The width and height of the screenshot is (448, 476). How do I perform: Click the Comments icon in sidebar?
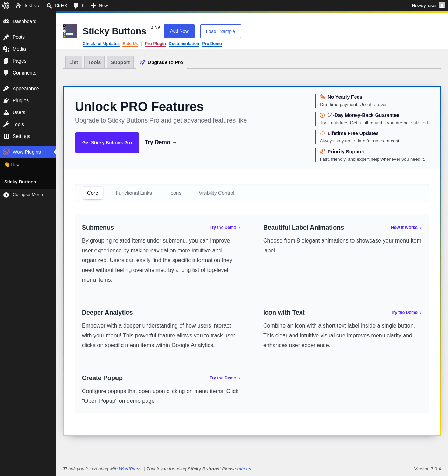pyautogui.click(x=6, y=73)
